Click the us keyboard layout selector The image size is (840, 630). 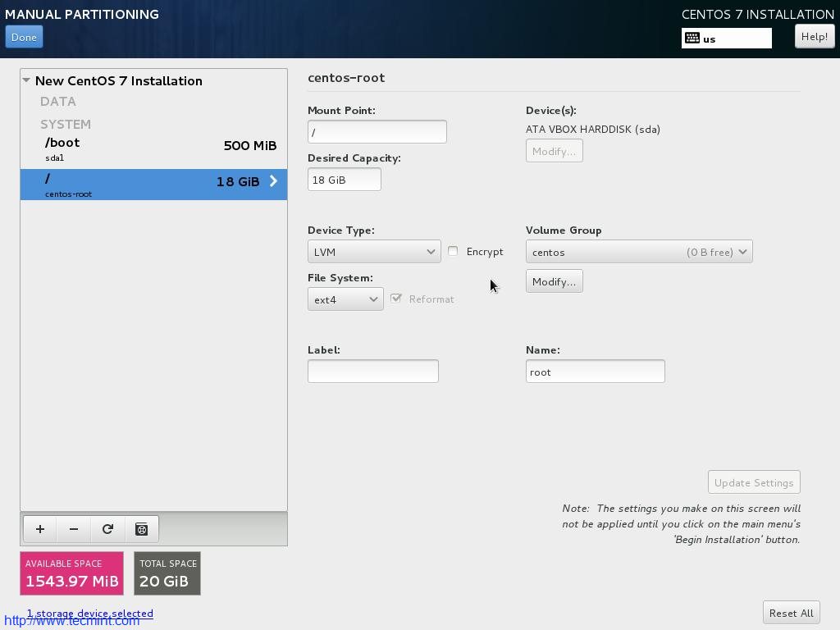[x=727, y=39]
